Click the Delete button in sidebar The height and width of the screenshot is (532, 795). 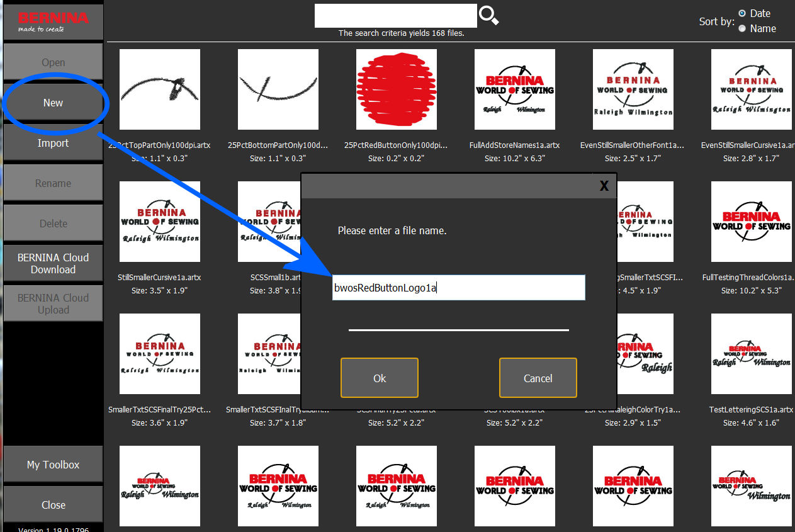(x=53, y=224)
